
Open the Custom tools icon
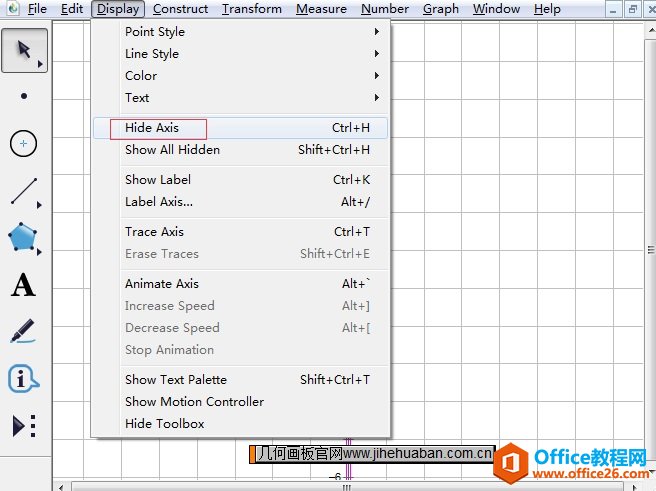click(24, 426)
